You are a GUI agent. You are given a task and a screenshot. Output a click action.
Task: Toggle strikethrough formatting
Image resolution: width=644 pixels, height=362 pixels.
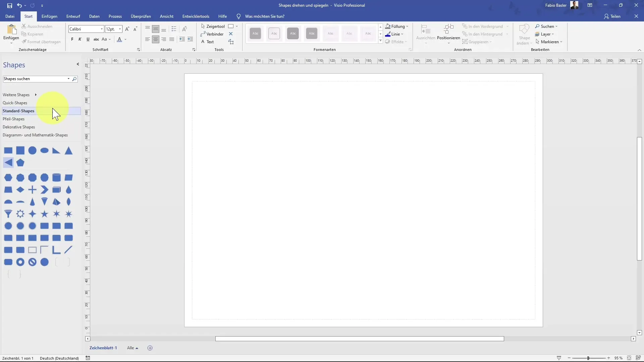click(x=96, y=39)
